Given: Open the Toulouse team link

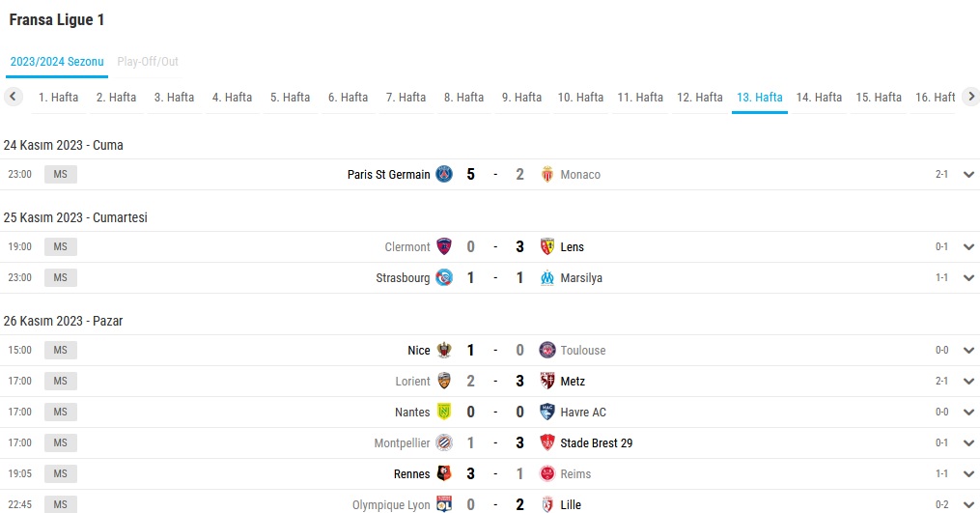Looking at the screenshot, I should pos(582,351).
